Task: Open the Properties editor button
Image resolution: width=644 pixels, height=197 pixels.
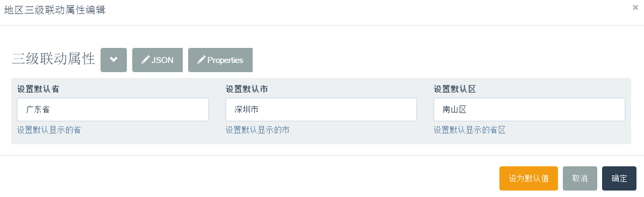Action: [220, 60]
